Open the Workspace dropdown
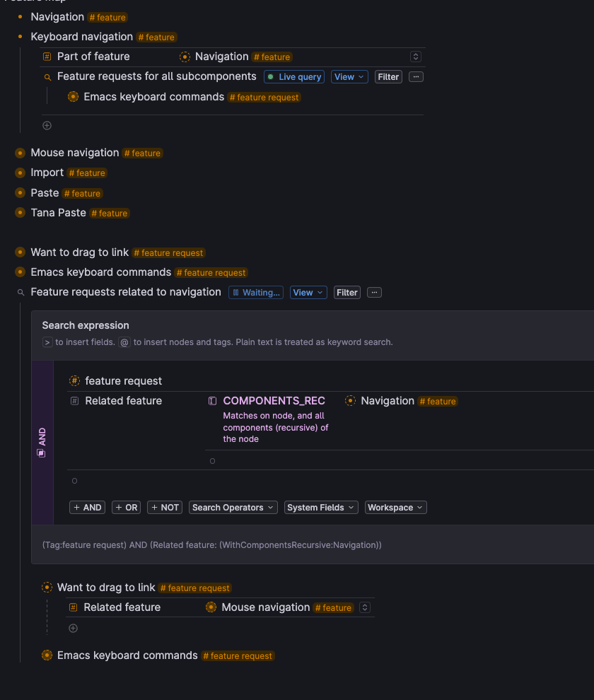Image resolution: width=594 pixels, height=700 pixels. click(396, 508)
